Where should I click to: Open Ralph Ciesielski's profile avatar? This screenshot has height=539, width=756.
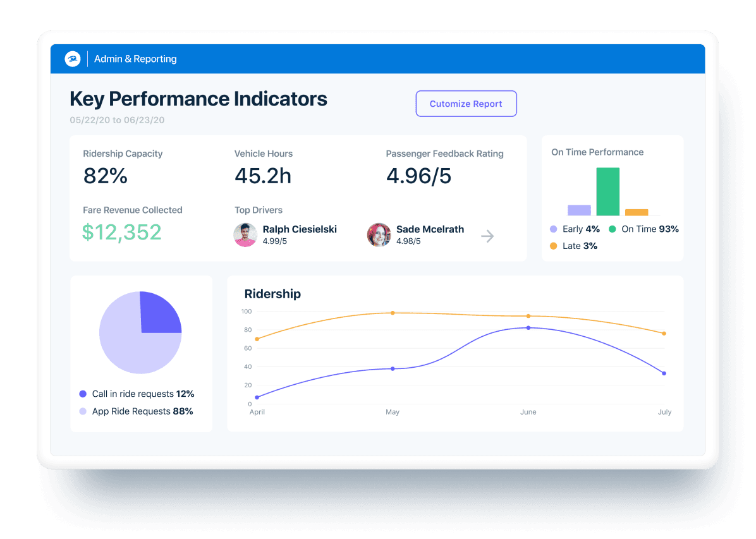pos(245,235)
